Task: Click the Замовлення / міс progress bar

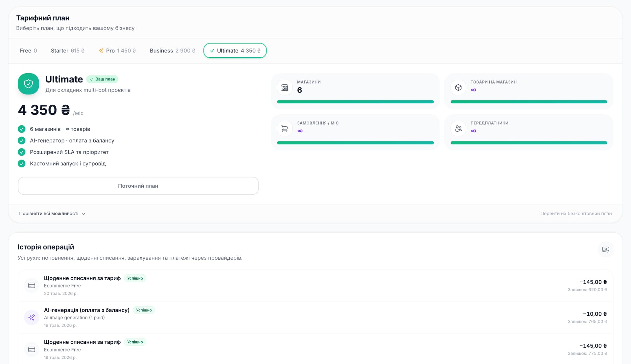Action: coord(355,143)
